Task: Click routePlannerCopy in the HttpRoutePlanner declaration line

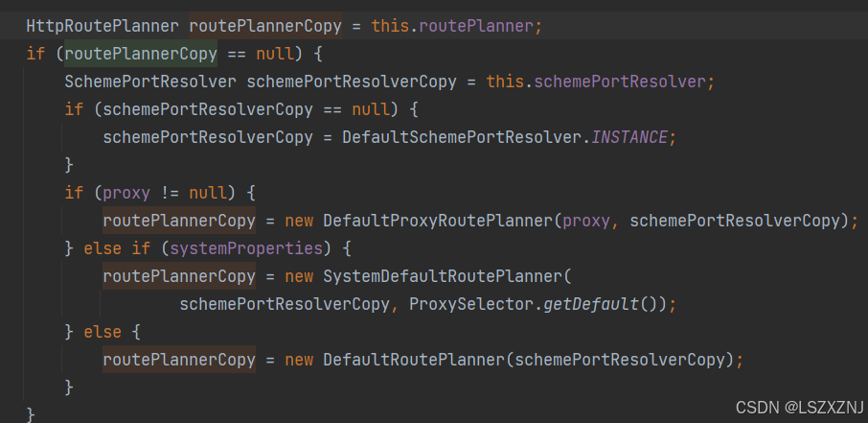Action: (265, 26)
